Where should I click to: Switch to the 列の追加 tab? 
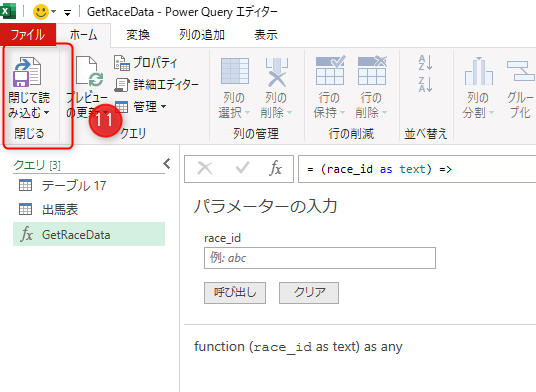pos(202,35)
